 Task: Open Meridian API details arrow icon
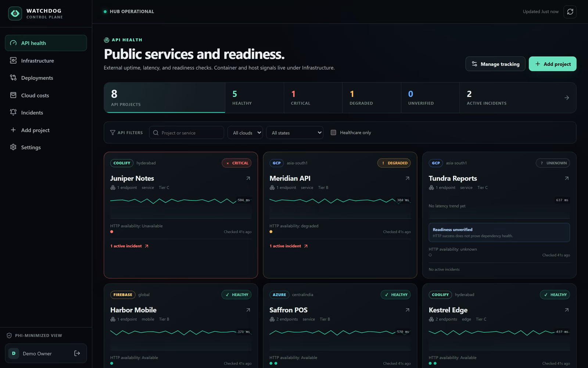pyautogui.click(x=407, y=178)
